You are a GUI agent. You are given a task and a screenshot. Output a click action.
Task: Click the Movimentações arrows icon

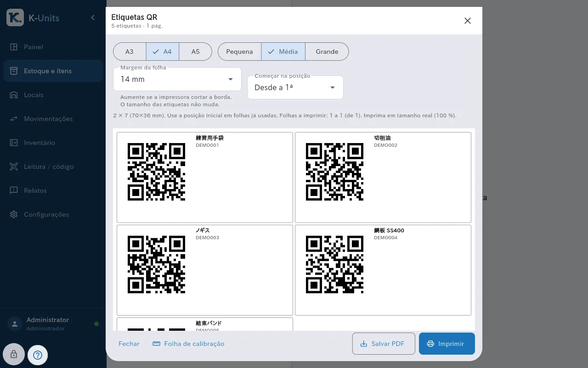[14, 119]
